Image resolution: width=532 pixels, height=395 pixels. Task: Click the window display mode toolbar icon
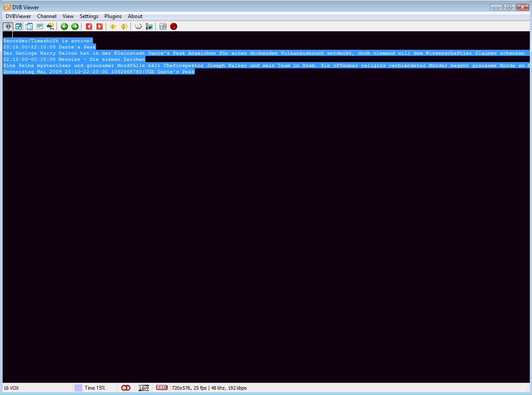click(x=19, y=26)
